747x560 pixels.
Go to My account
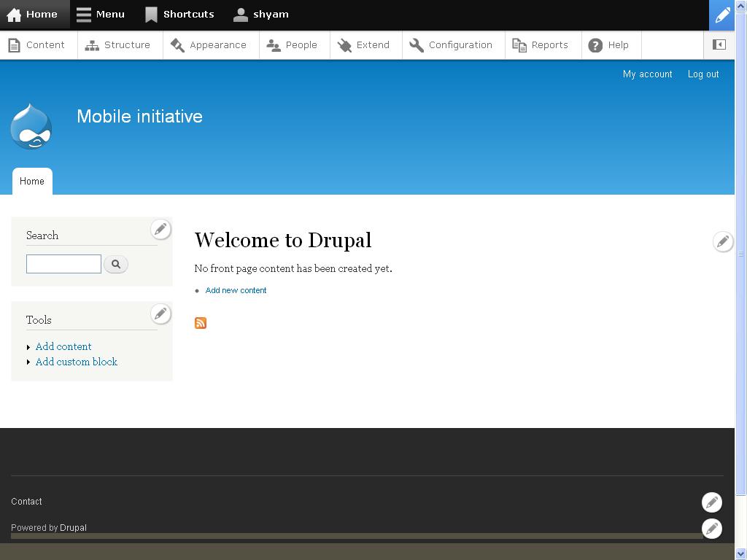tap(648, 74)
